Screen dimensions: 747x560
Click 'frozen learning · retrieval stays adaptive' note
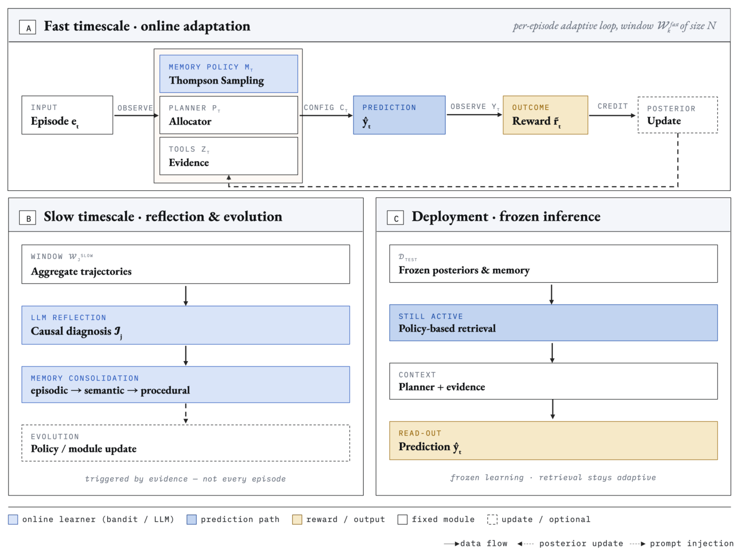tap(553, 478)
